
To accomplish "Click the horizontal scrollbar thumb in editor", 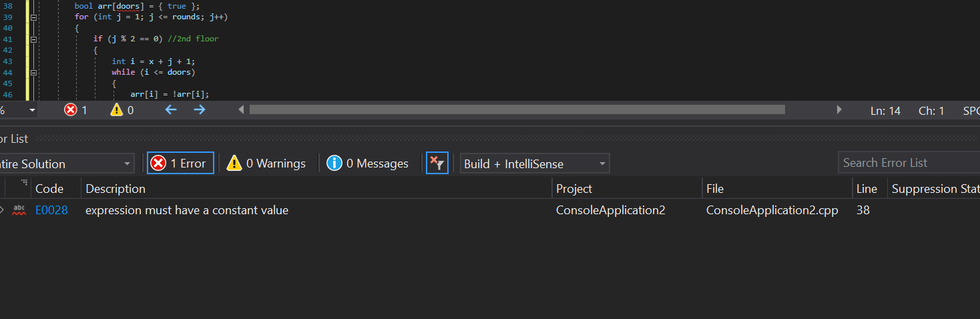I will pyautogui.click(x=517, y=109).
